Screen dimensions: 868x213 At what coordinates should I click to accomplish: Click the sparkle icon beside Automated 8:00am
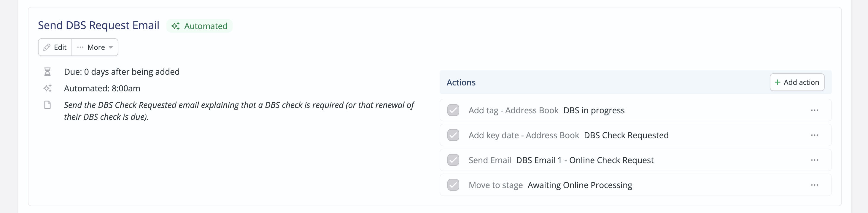pos(47,88)
